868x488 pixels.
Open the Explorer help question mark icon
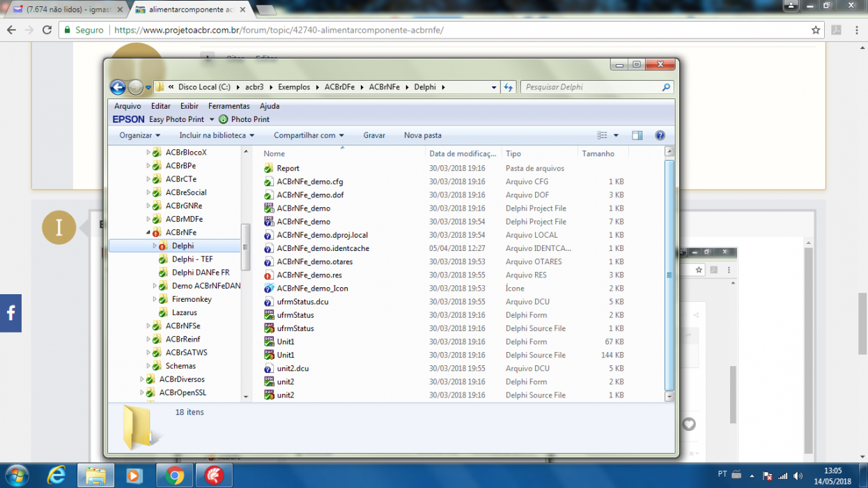660,135
